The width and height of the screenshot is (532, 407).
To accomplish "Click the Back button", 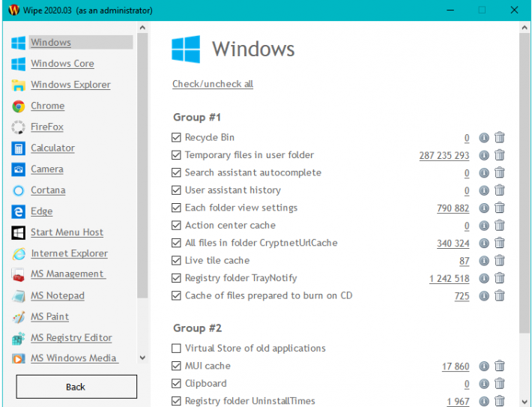I will [x=76, y=387].
